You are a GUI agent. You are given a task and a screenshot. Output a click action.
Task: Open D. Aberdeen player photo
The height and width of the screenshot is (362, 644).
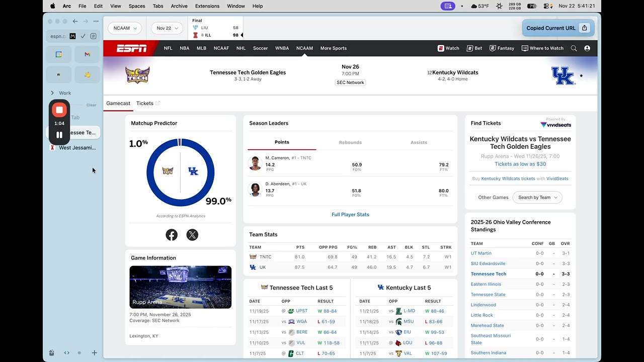coord(256,190)
